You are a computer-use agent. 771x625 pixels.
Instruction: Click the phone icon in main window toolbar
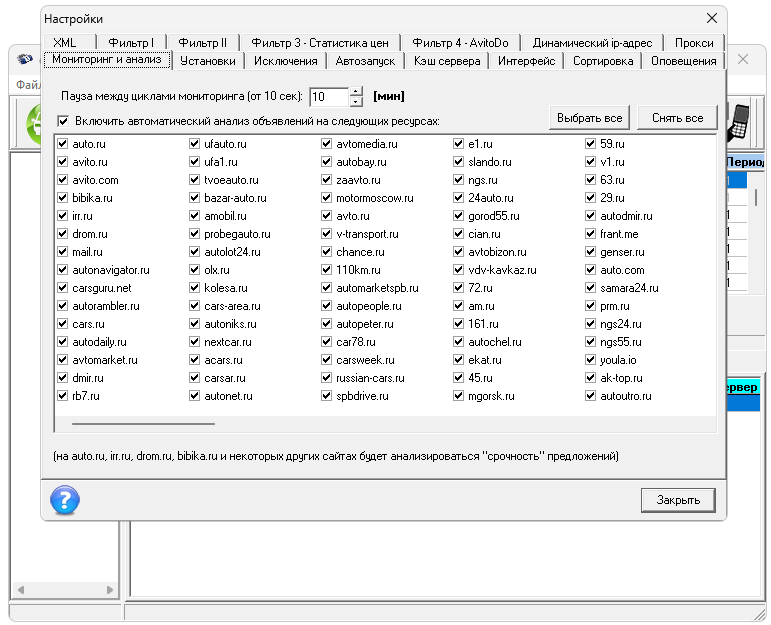click(739, 123)
